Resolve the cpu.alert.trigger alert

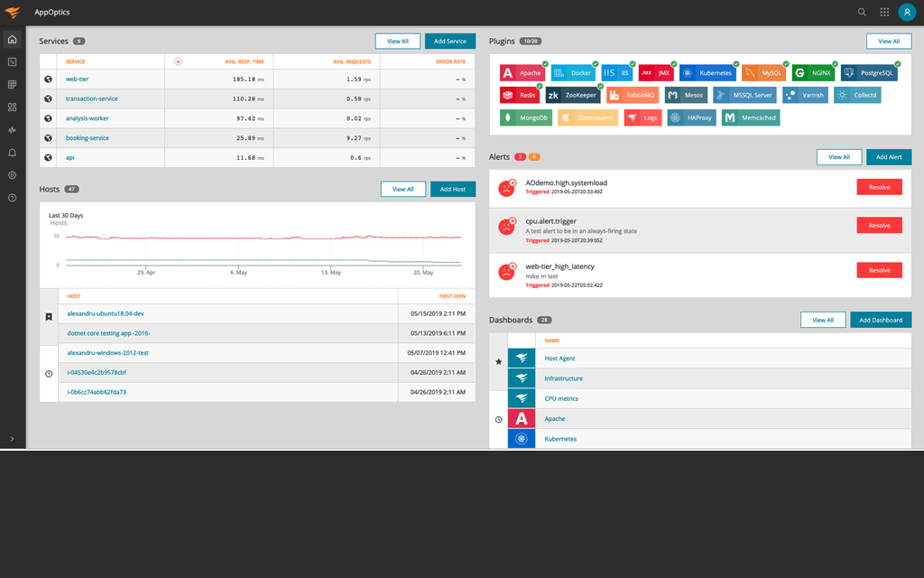pos(879,225)
